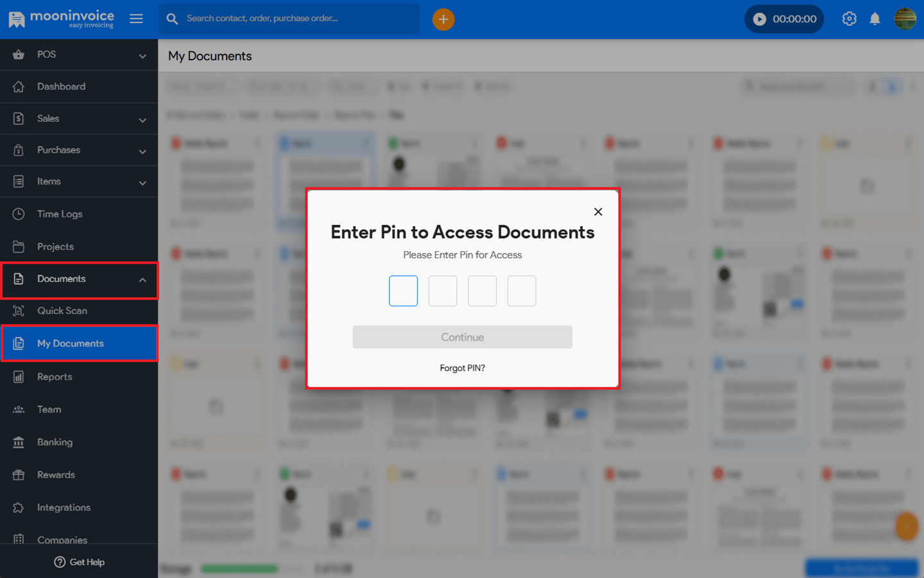This screenshot has width=924, height=578.
Task: Click the fourth PIN digit box
Action: tap(522, 291)
